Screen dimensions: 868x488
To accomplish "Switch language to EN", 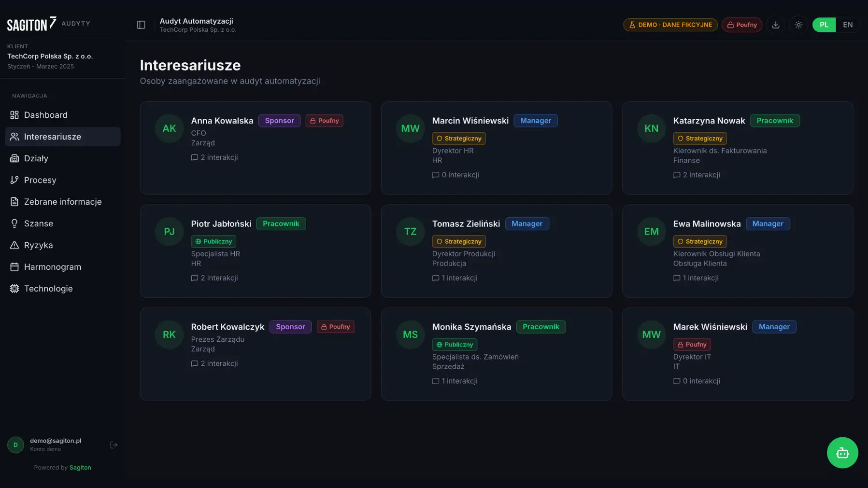I will pyautogui.click(x=848, y=25).
